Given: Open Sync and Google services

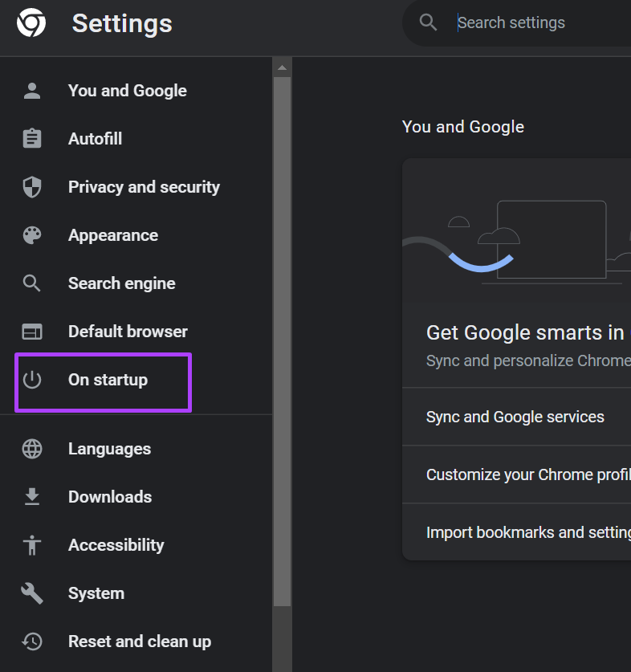Looking at the screenshot, I should pyautogui.click(x=516, y=417).
